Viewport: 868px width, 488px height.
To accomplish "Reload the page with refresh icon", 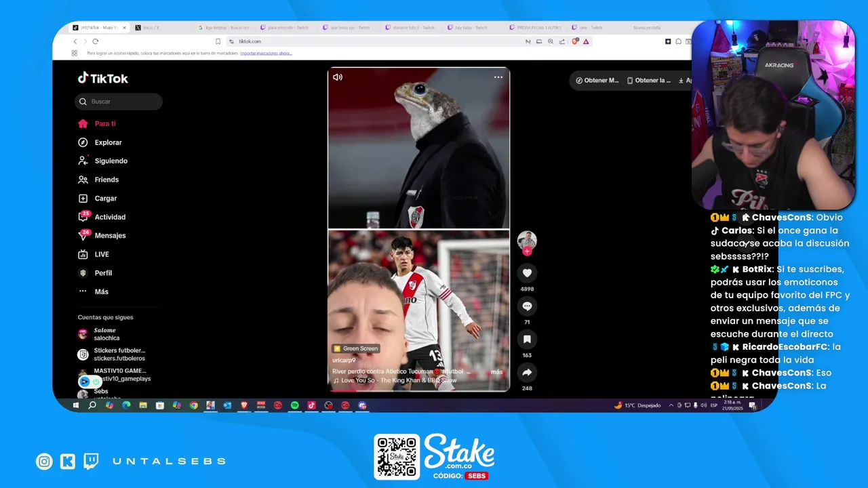I will tap(95, 41).
